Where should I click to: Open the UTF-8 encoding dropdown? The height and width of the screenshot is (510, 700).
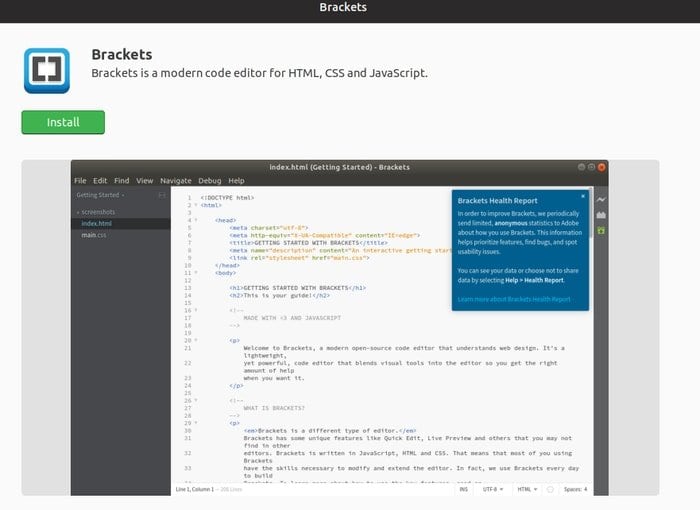(x=493, y=489)
